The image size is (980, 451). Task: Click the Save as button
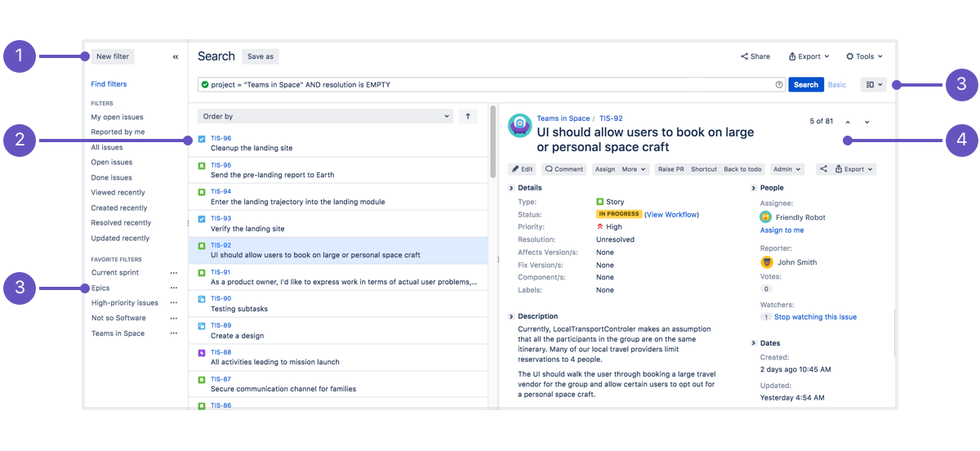(x=261, y=56)
